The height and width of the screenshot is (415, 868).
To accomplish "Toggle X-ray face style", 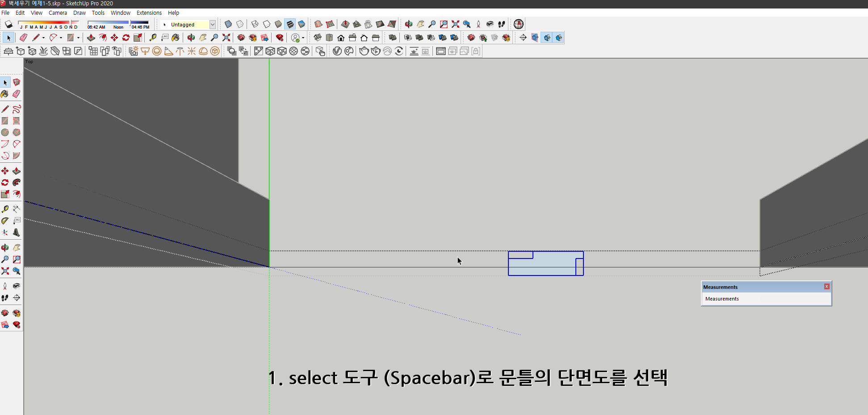I will click(x=228, y=24).
